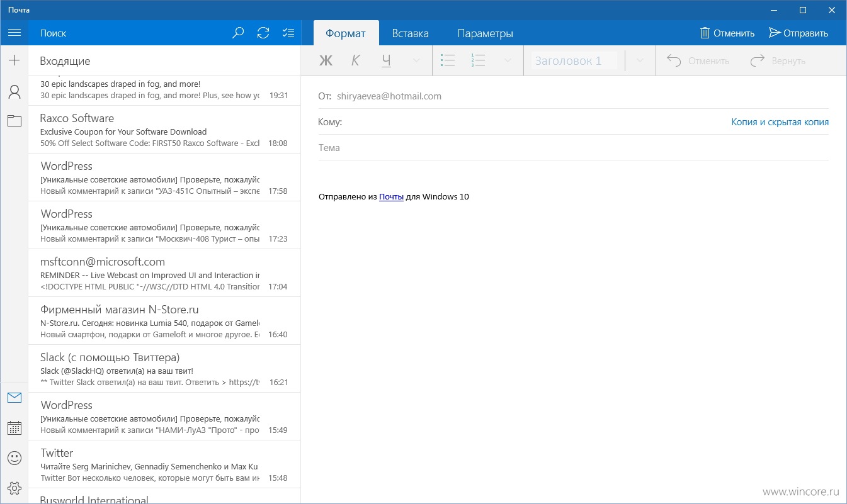
Task: Switch to the Параметры tab
Action: click(485, 33)
